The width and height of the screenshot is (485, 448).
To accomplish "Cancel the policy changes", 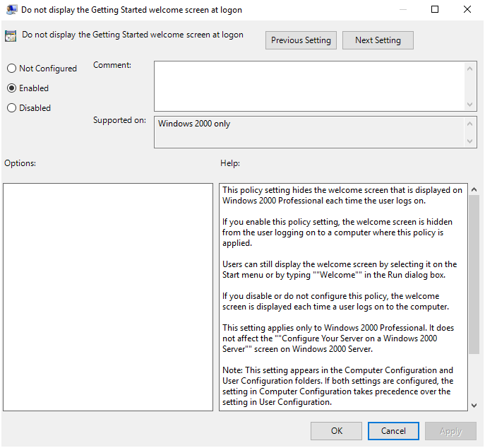I will (393, 431).
